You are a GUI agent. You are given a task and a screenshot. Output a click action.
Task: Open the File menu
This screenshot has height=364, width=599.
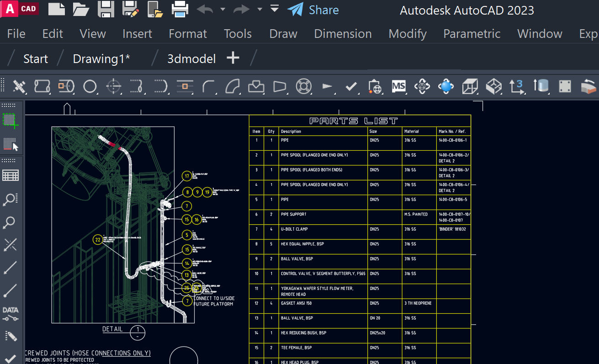pyautogui.click(x=16, y=34)
